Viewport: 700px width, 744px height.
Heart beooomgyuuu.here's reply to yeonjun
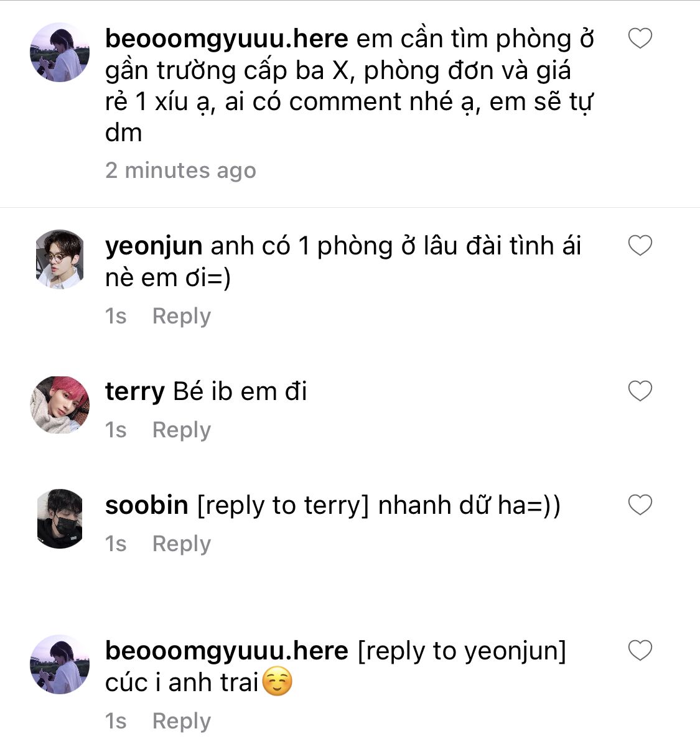point(640,650)
